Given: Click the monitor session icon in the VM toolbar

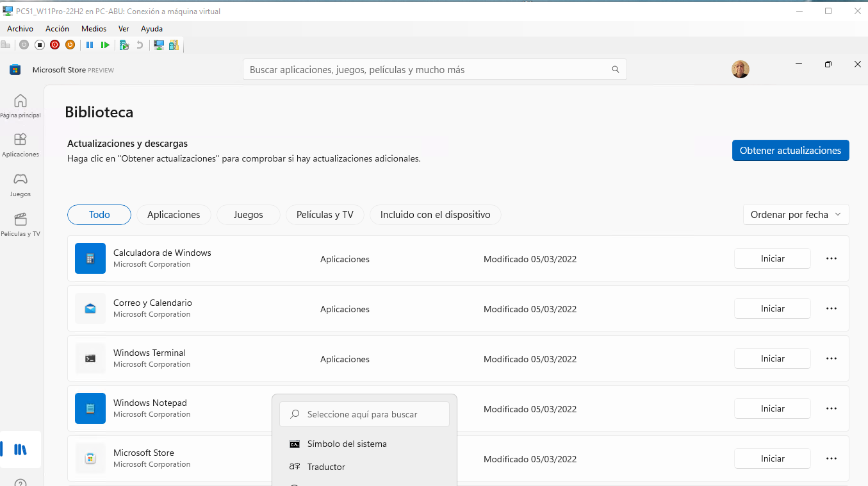Looking at the screenshot, I should coord(158,45).
